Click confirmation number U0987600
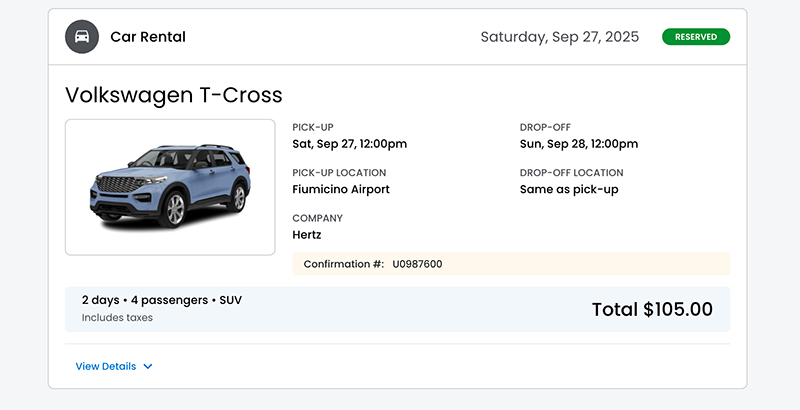 (x=417, y=264)
